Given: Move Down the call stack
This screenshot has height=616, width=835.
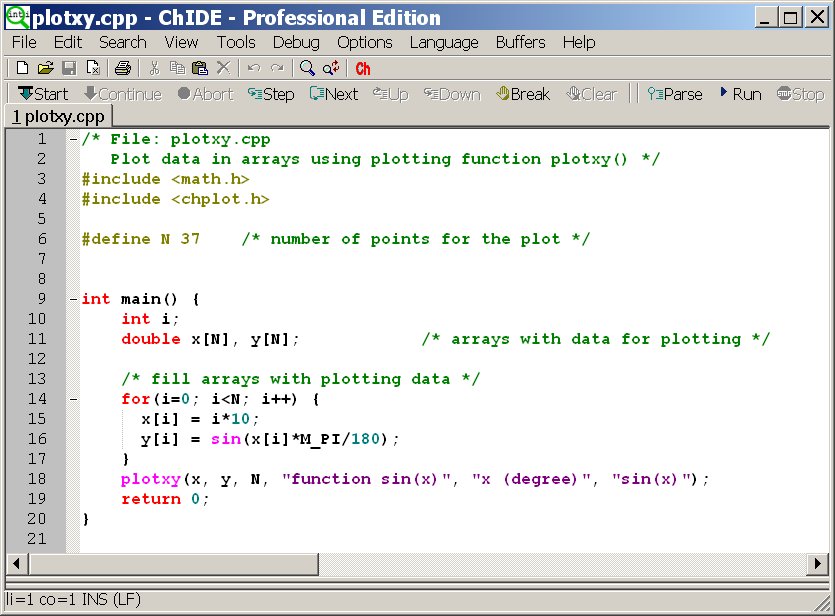Looking at the screenshot, I should point(452,94).
